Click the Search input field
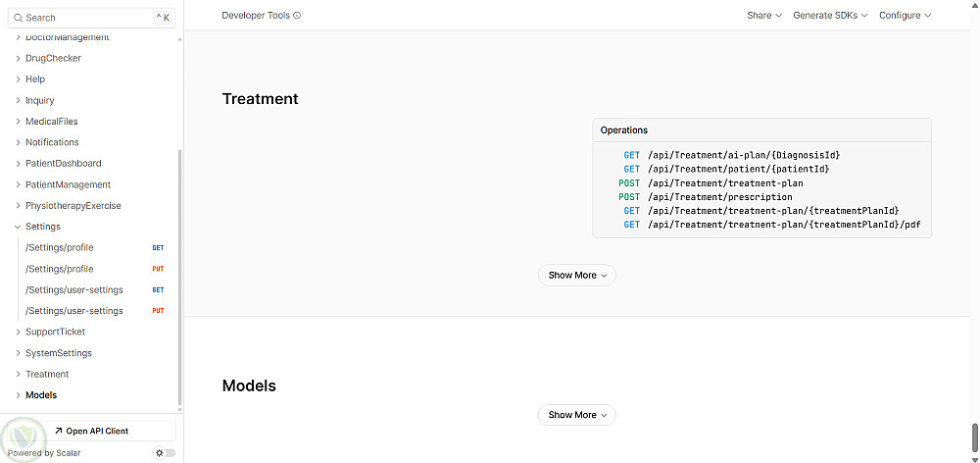The width and height of the screenshot is (980, 463). [x=88, y=18]
